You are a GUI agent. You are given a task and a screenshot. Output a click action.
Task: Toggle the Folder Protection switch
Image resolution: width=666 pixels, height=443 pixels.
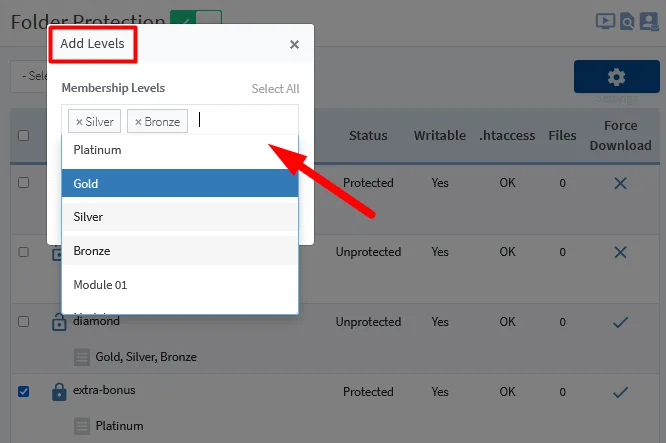click(x=196, y=19)
